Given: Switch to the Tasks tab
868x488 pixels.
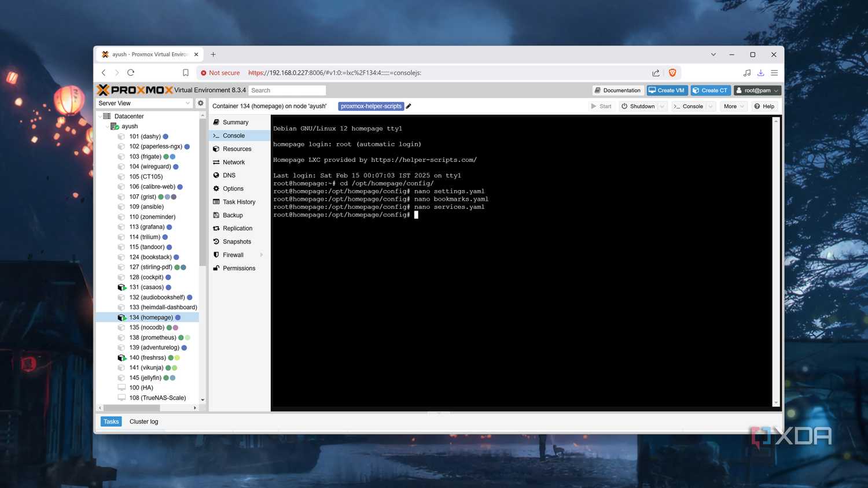Looking at the screenshot, I should 111,422.
